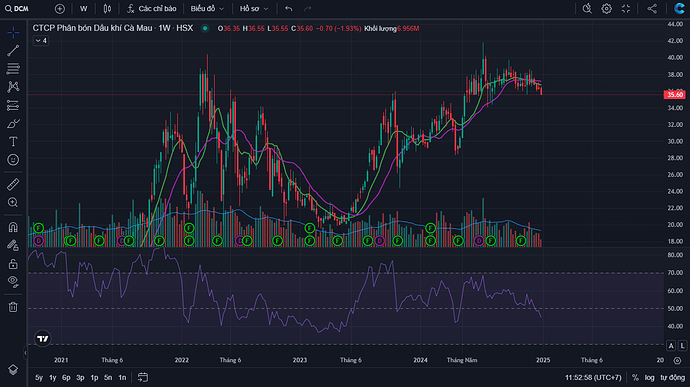Click the 35.60 current price label
Viewport: 690px width, 387px height.
coord(675,95)
